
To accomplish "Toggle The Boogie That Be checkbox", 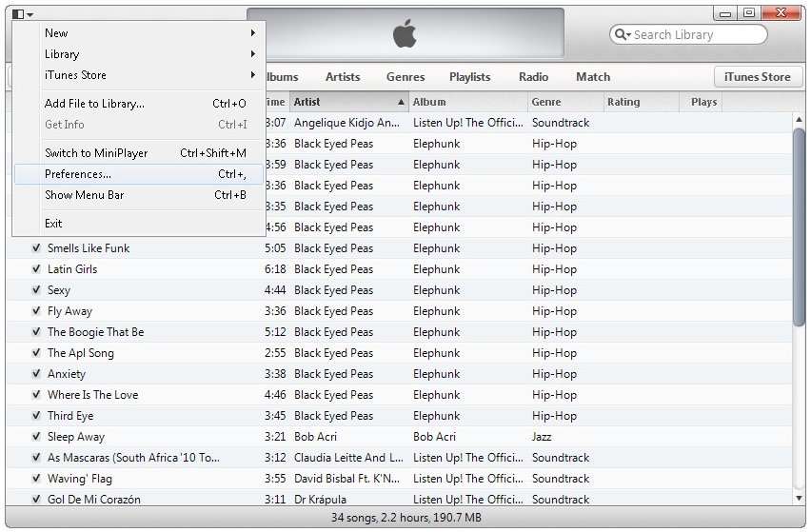I will coord(36,332).
